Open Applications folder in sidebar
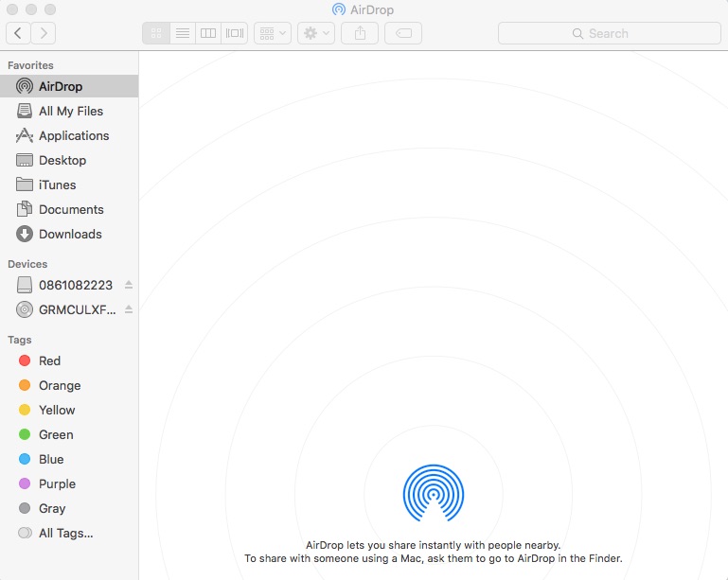728x580 pixels. click(x=69, y=135)
